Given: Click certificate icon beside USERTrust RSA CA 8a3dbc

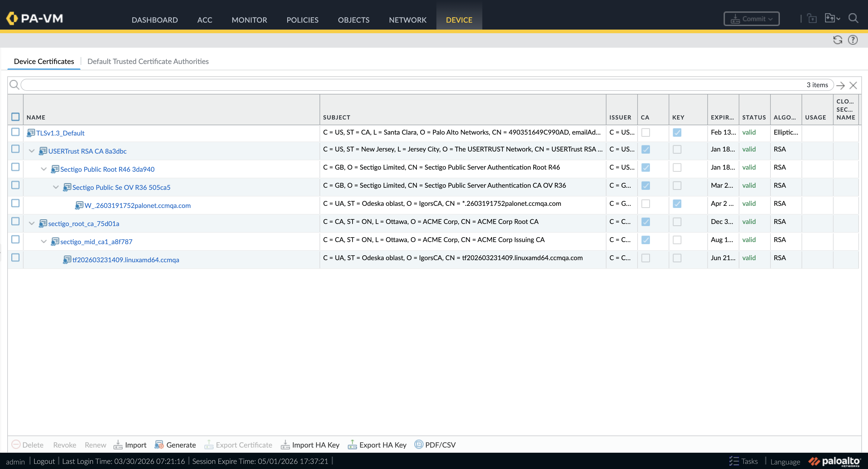Looking at the screenshot, I should point(43,151).
